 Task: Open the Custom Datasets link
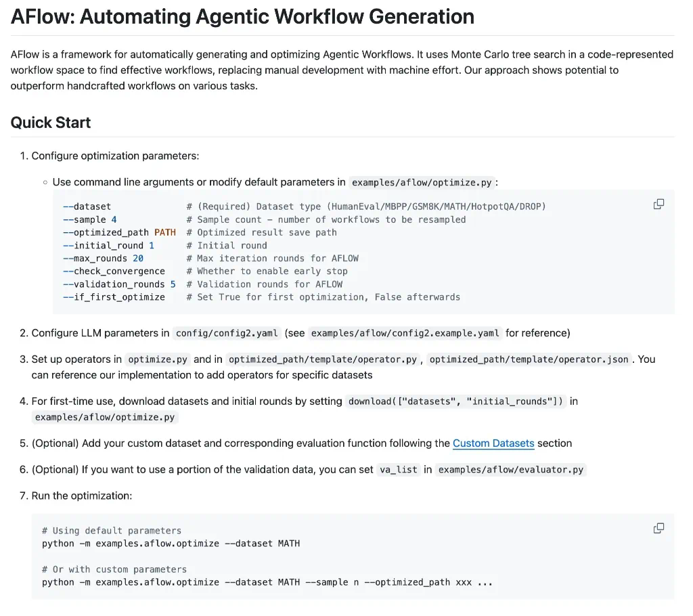click(x=493, y=443)
